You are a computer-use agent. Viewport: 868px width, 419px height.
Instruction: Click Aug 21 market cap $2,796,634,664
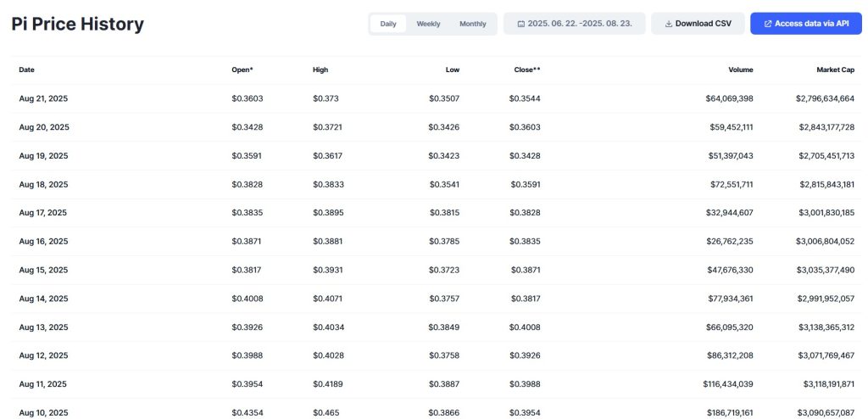(x=826, y=98)
